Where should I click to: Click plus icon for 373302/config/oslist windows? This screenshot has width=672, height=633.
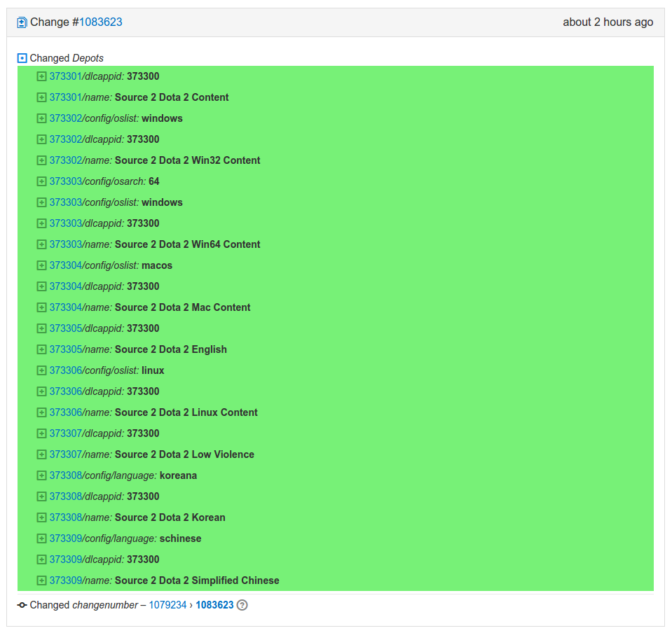pos(41,118)
